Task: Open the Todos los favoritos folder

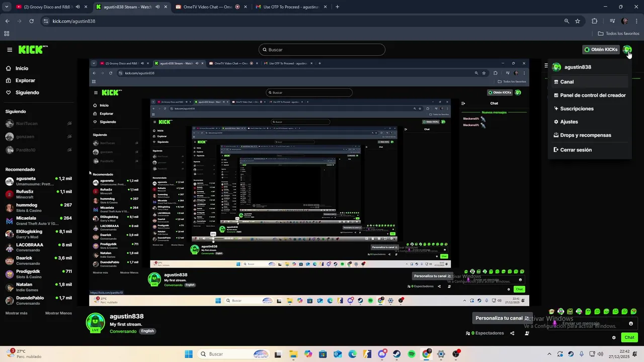Action: 618,34
